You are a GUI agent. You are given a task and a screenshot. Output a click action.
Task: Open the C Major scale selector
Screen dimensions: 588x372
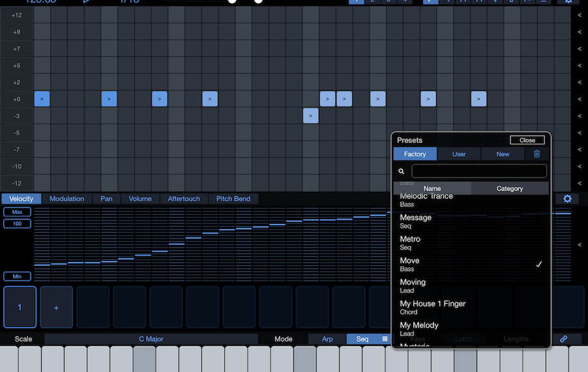(x=151, y=339)
